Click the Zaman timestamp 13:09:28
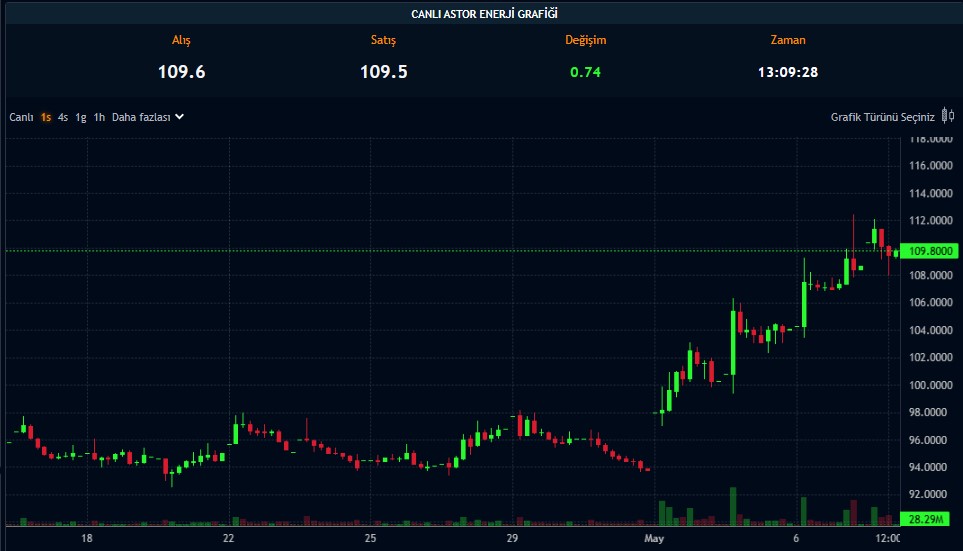 coord(787,72)
